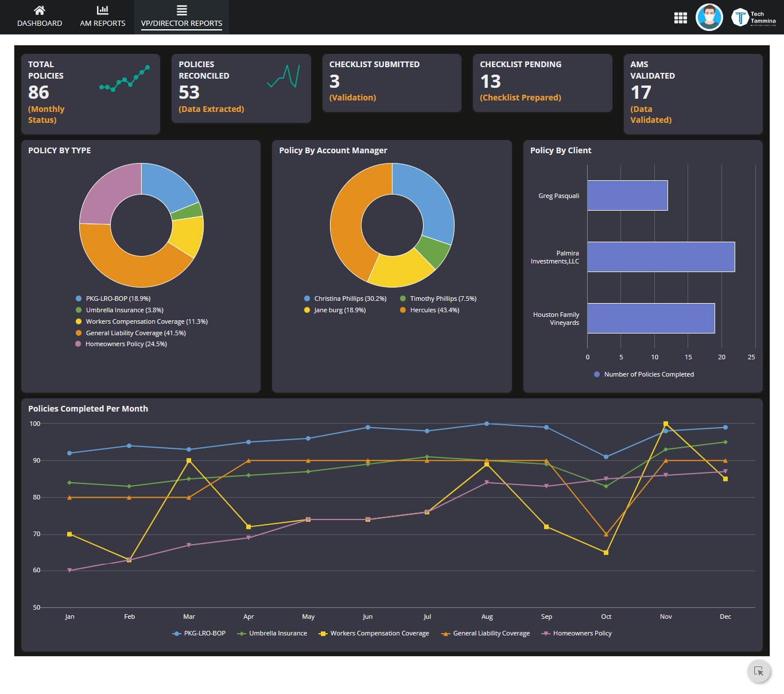784x694 pixels.
Task: Open the apps grid icon in top bar
Action: (680, 17)
